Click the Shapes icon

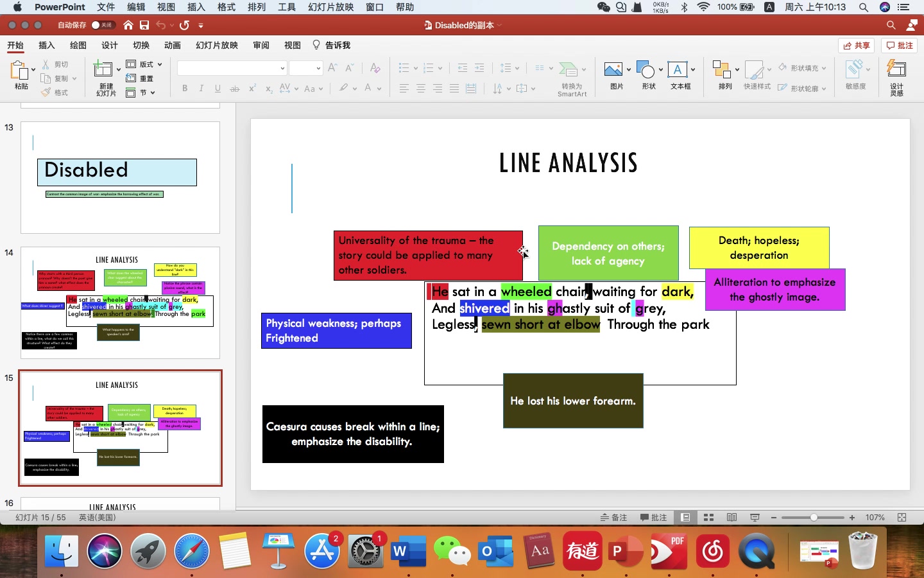click(646, 69)
